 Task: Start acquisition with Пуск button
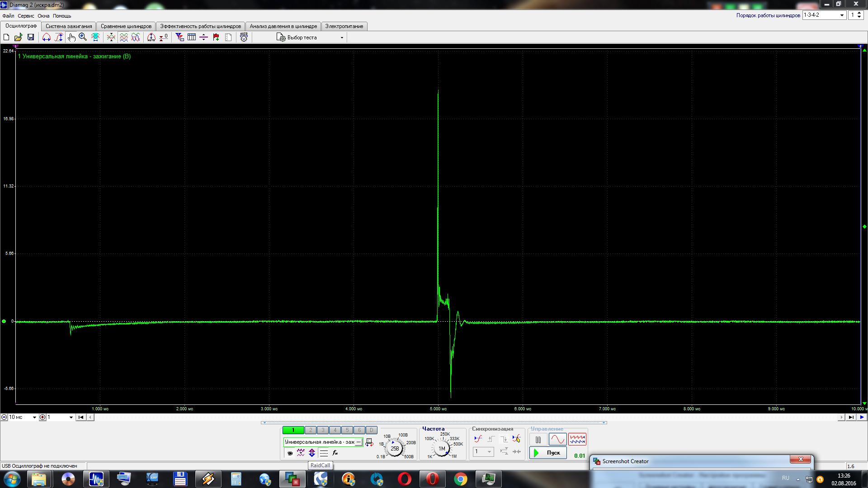(548, 453)
